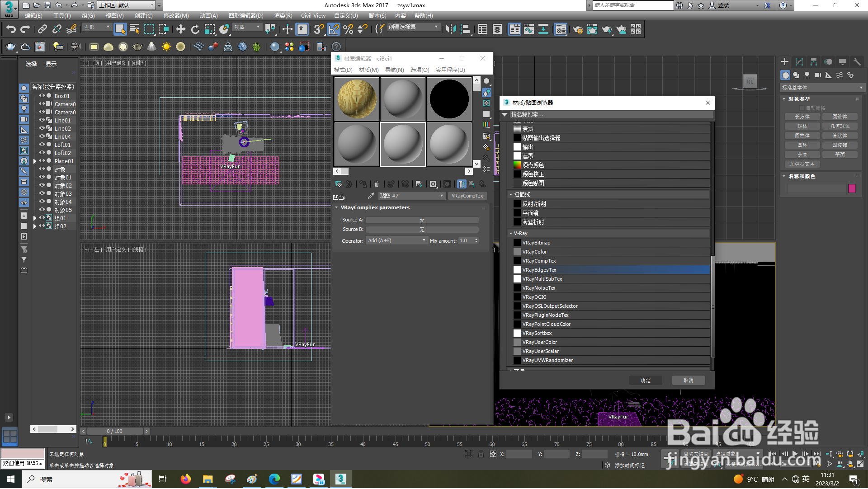Create a 长方体 primitive
The width and height of the screenshot is (868, 489).
[x=802, y=117]
